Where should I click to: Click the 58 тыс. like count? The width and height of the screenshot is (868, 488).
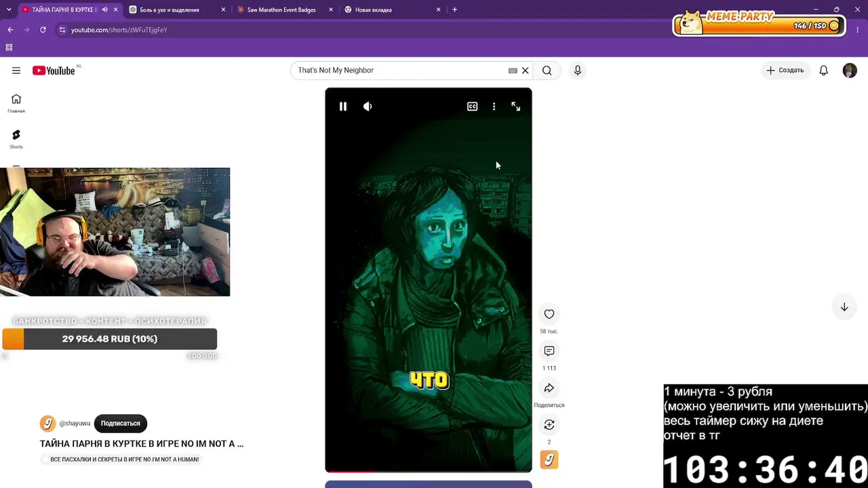point(549,331)
